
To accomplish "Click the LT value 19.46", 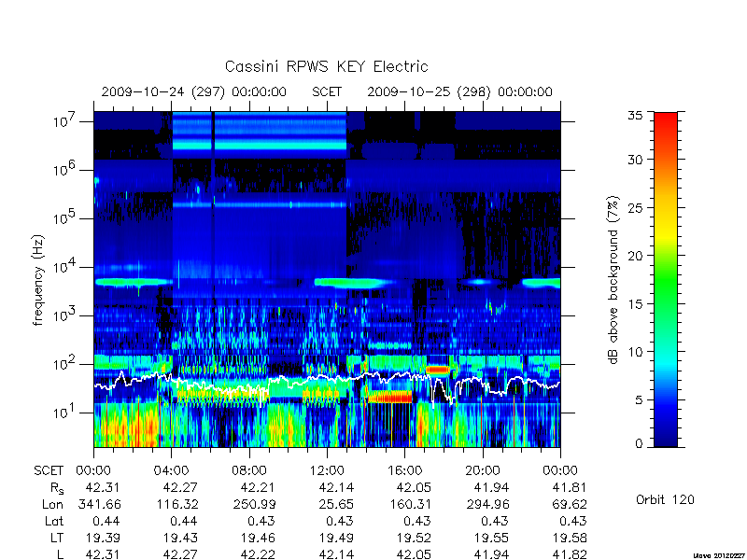I will (x=259, y=538).
